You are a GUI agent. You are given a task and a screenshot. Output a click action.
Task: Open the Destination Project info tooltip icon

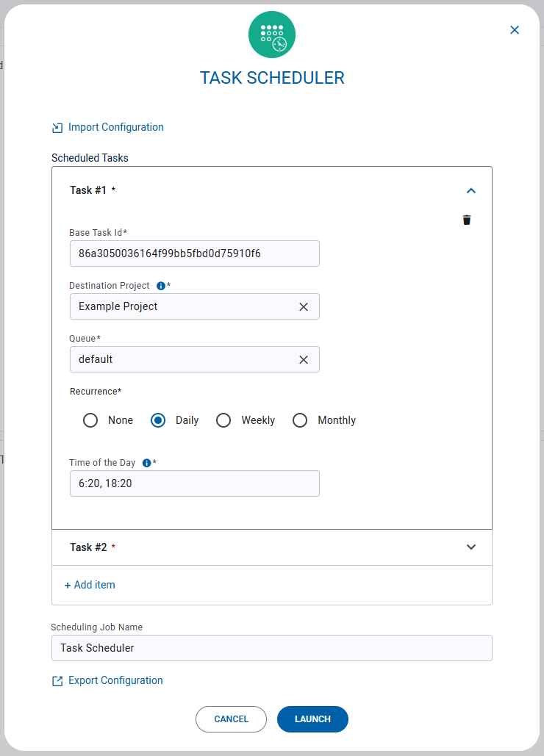pos(161,286)
